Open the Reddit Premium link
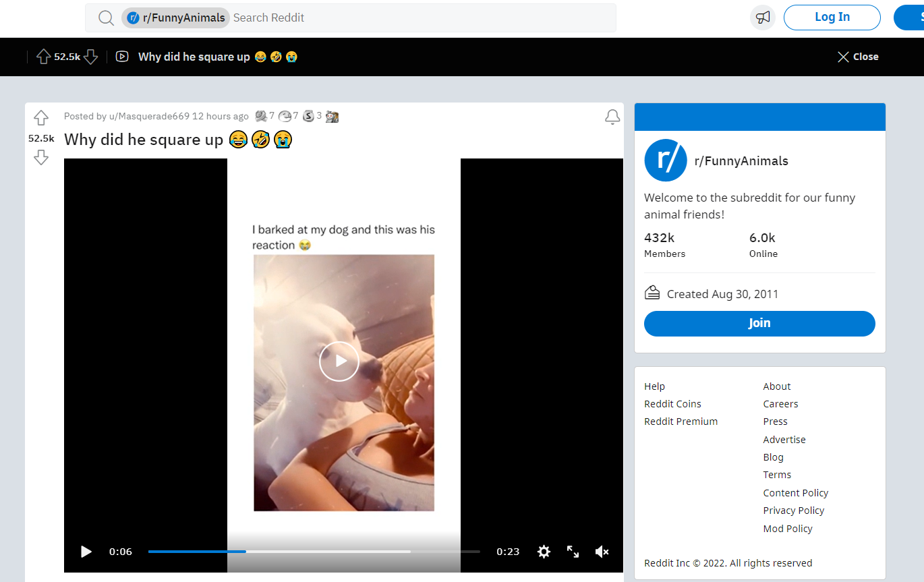 (681, 421)
